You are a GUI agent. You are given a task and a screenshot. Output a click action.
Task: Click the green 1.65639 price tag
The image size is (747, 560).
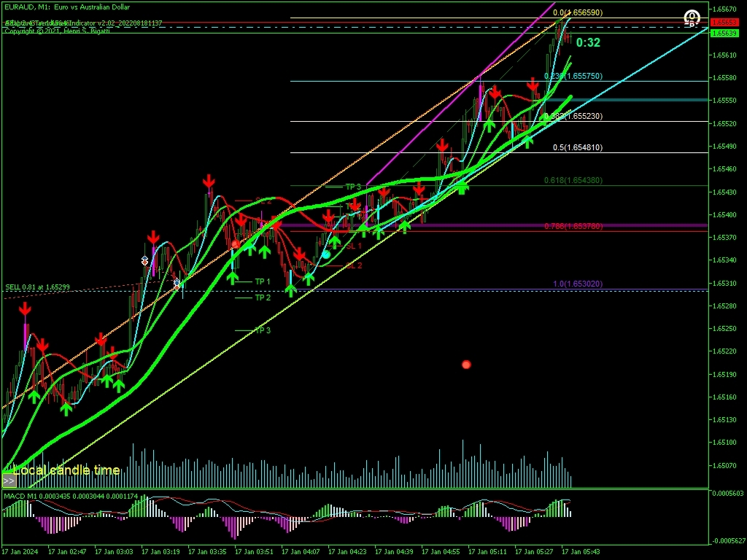coord(724,34)
